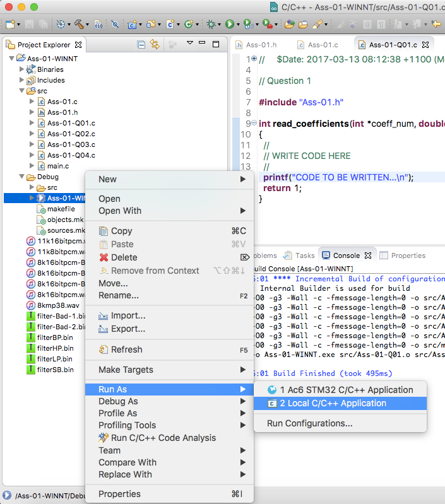This screenshot has width=445, height=504.
Task: Open the Tasks view tab
Action: [304, 255]
